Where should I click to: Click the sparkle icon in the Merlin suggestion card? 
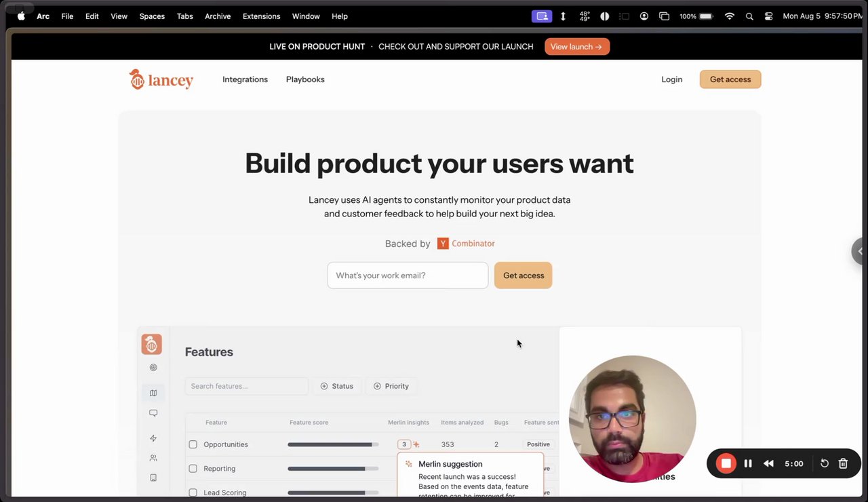[x=408, y=464]
